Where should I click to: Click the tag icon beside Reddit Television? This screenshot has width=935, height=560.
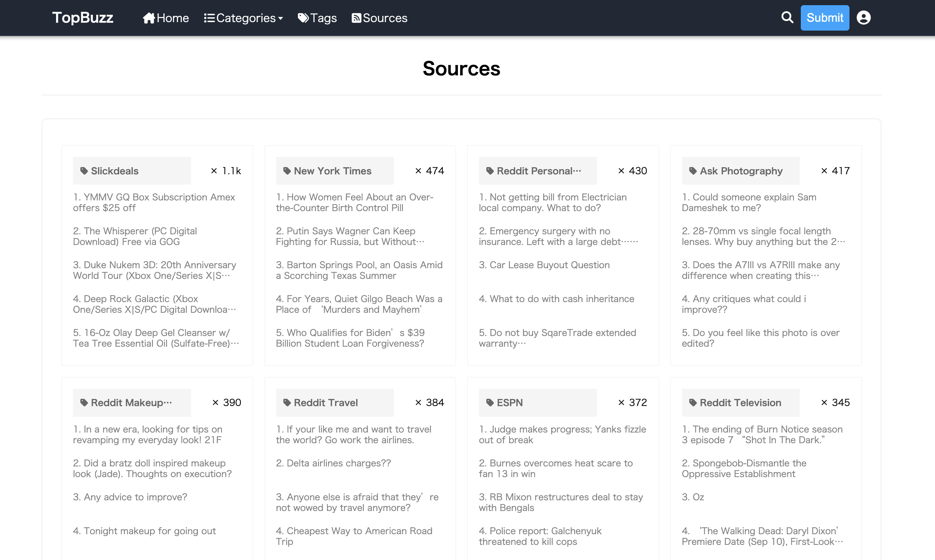tap(693, 403)
